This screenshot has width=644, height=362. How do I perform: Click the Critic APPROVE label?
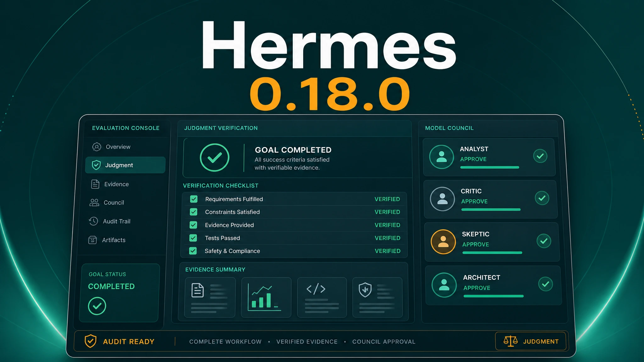(474, 201)
